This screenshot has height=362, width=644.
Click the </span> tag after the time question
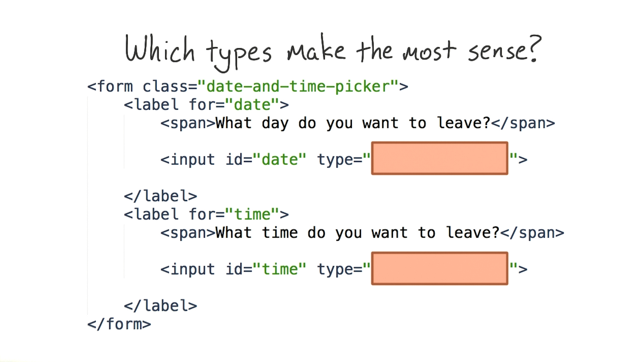532,233
